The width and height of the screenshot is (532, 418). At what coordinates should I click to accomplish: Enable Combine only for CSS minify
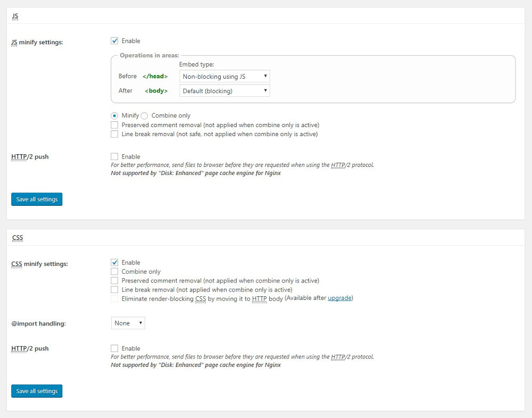[x=114, y=271]
